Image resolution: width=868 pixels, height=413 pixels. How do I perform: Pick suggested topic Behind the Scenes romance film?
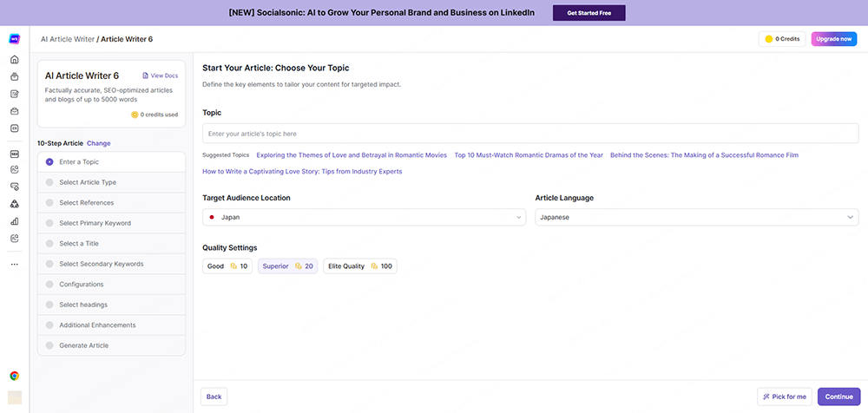pos(704,155)
